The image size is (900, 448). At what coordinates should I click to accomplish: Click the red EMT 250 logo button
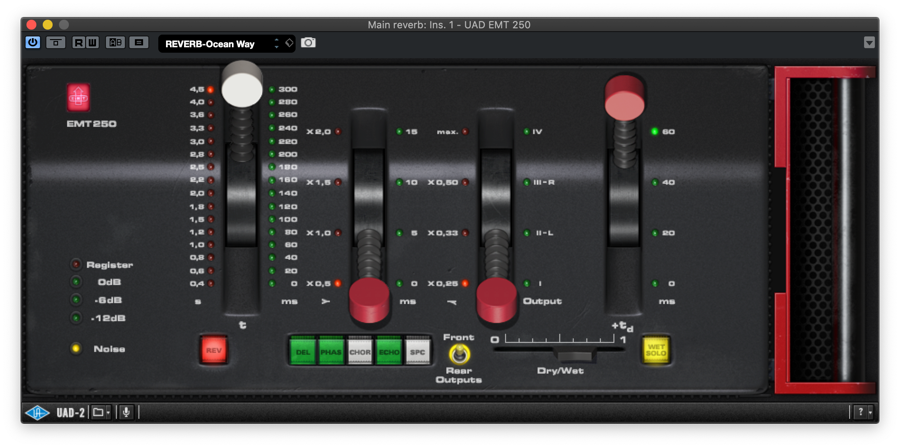(78, 98)
